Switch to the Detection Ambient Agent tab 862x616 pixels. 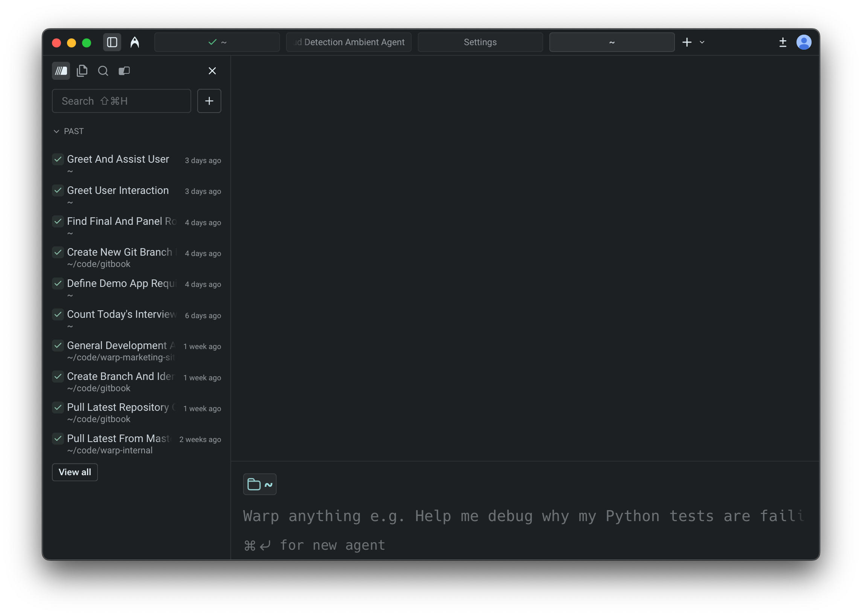(x=349, y=42)
